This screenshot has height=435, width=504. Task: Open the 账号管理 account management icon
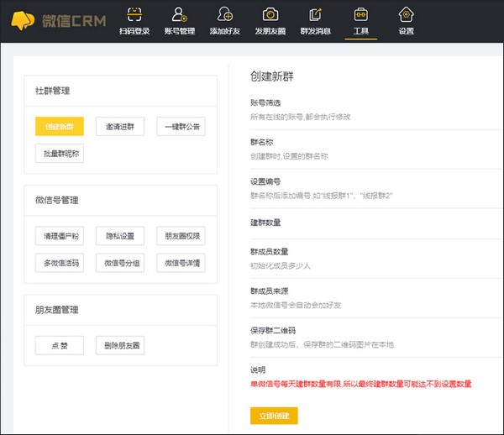[179, 14]
